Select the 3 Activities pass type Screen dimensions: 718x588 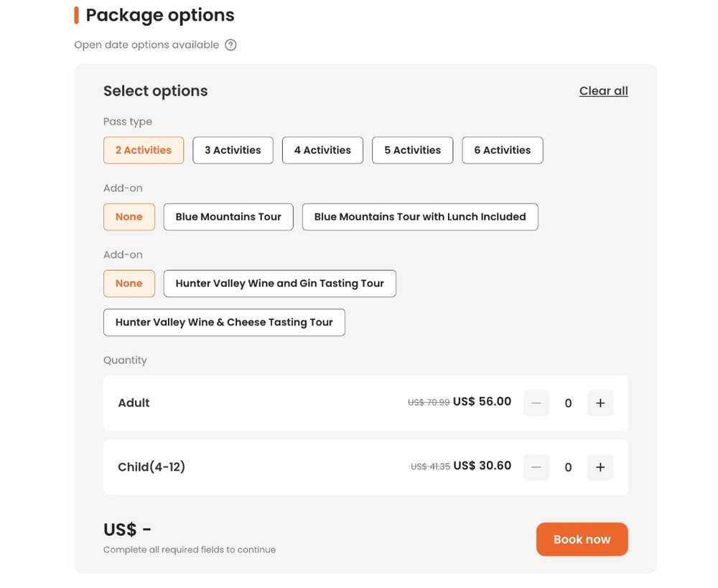point(233,150)
